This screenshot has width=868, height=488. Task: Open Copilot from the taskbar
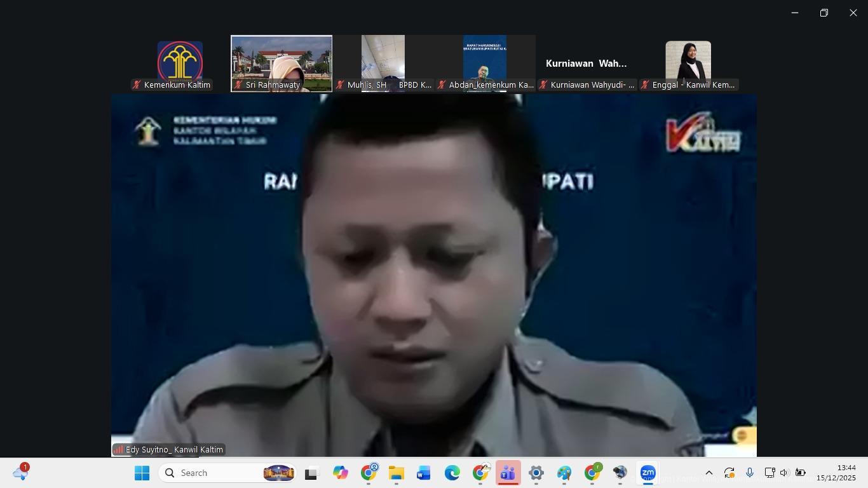coord(340,473)
